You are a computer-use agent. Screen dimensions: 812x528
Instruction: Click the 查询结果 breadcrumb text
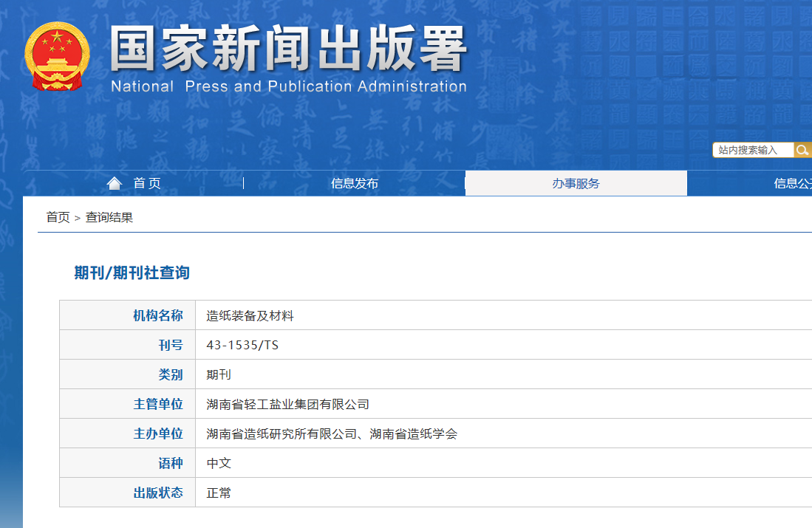click(109, 217)
